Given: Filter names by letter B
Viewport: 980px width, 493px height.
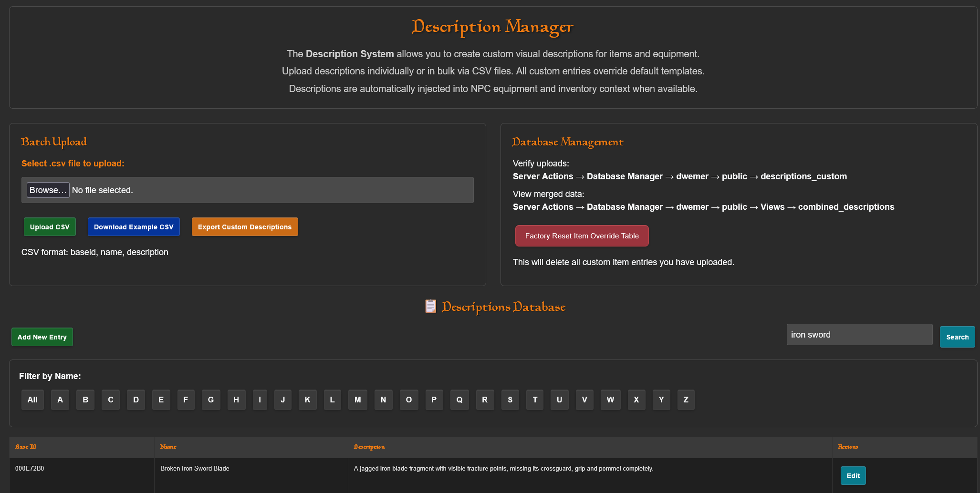Looking at the screenshot, I should (x=85, y=400).
